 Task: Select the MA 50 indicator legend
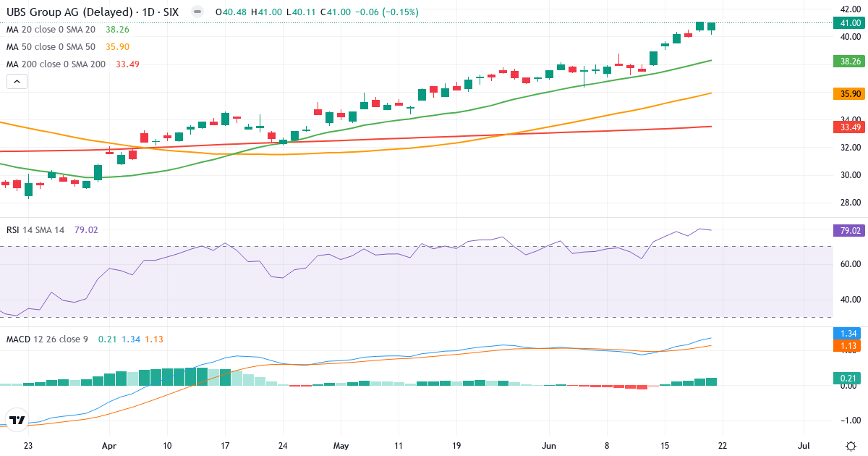tap(51, 47)
